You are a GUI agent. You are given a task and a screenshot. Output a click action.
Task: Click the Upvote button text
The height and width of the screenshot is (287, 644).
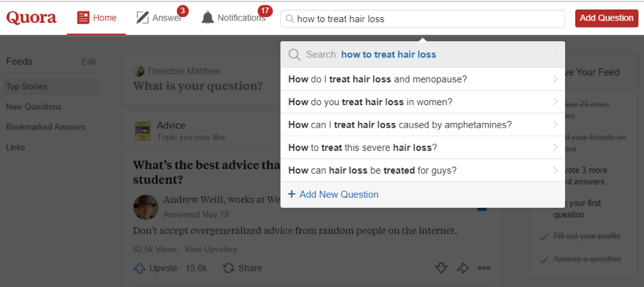[163, 268]
